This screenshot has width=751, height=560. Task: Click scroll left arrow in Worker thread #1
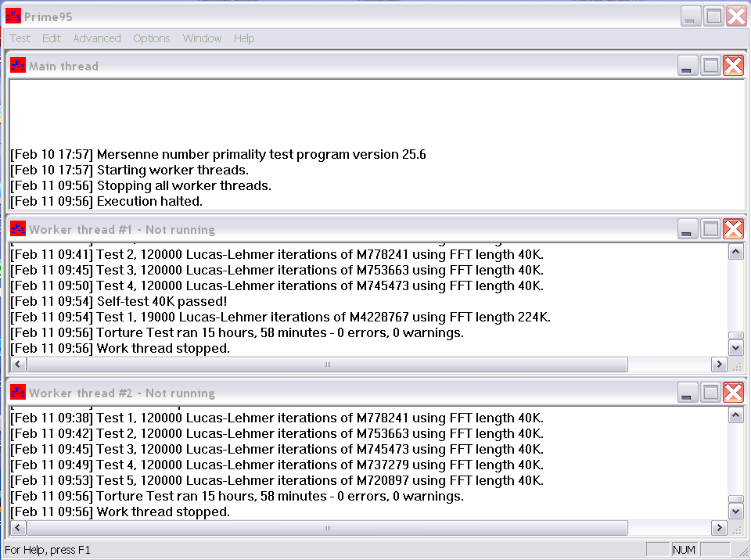(x=18, y=364)
